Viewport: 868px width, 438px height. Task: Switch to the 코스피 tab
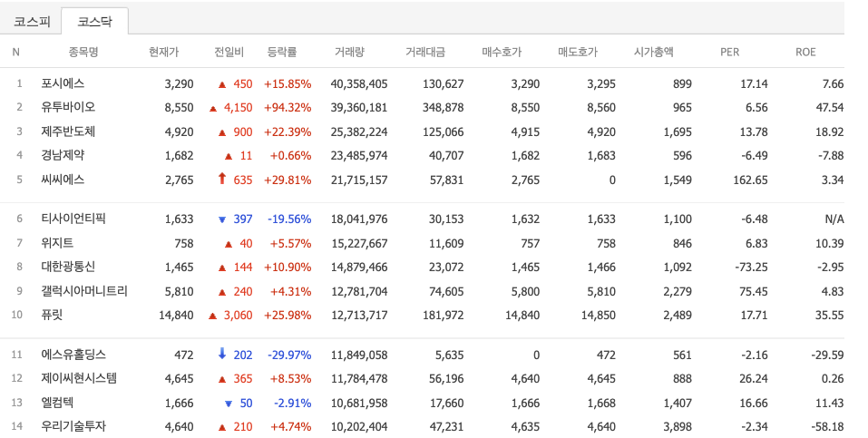[x=32, y=22]
